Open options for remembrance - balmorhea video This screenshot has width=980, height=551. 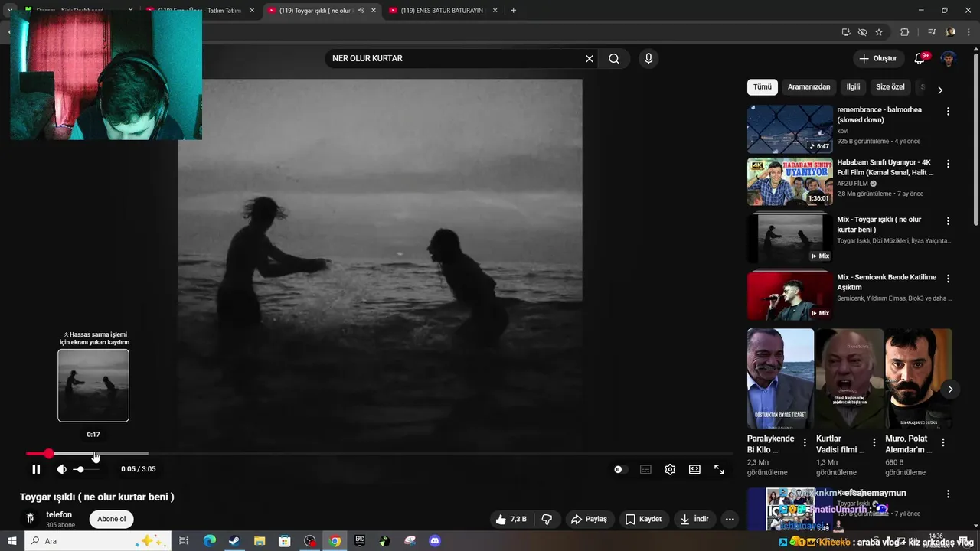pos(948,111)
